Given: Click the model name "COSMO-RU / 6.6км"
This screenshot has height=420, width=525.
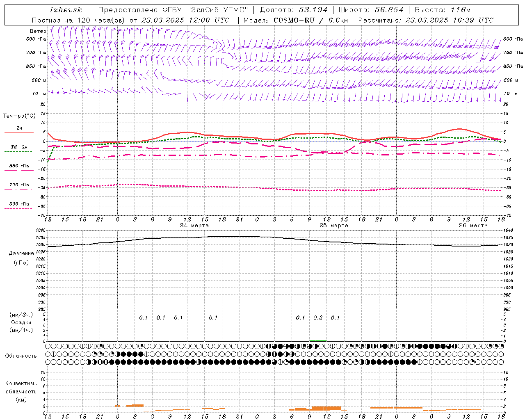Looking at the screenshot, I should tap(311, 20).
